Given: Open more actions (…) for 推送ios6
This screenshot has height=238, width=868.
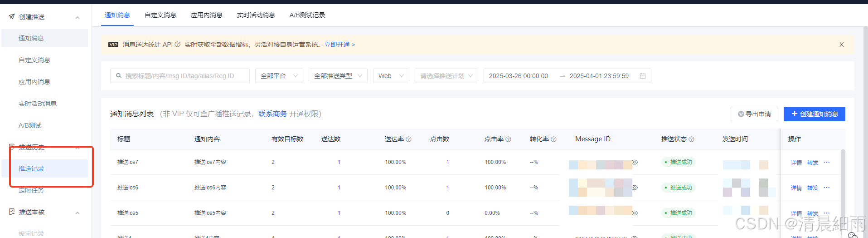Looking at the screenshot, I should [827, 188].
